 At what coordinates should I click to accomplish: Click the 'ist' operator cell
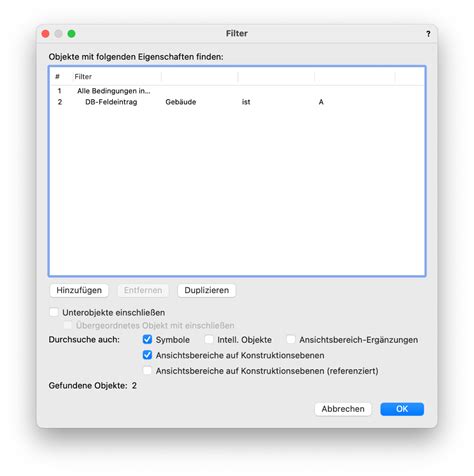point(246,102)
